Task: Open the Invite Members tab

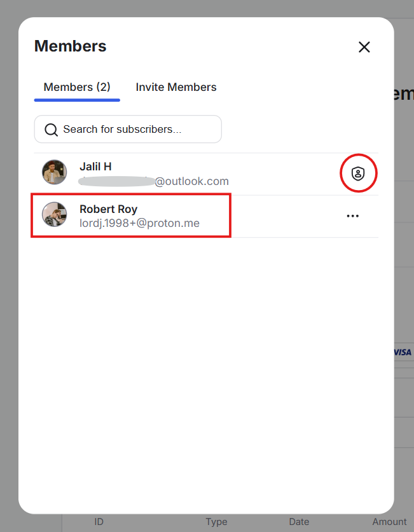Action: coord(176,87)
